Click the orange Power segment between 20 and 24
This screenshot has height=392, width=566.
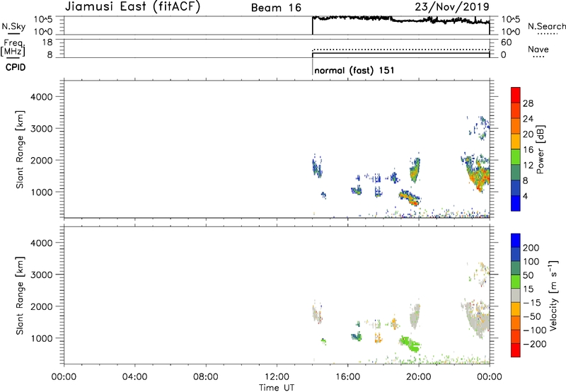click(x=516, y=126)
